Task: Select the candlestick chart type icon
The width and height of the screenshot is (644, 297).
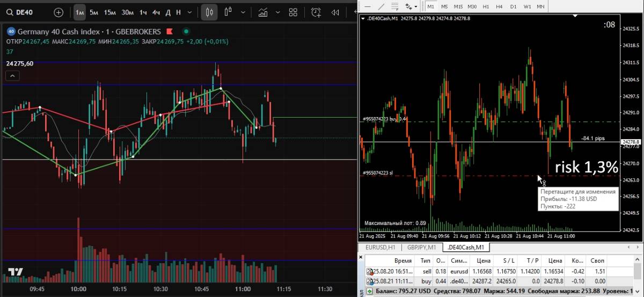Action: 210,12
